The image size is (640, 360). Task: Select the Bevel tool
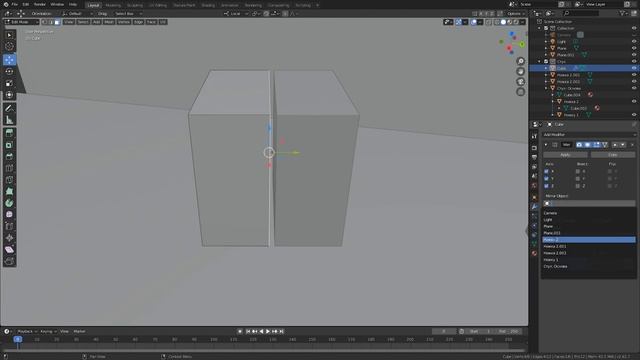9,156
